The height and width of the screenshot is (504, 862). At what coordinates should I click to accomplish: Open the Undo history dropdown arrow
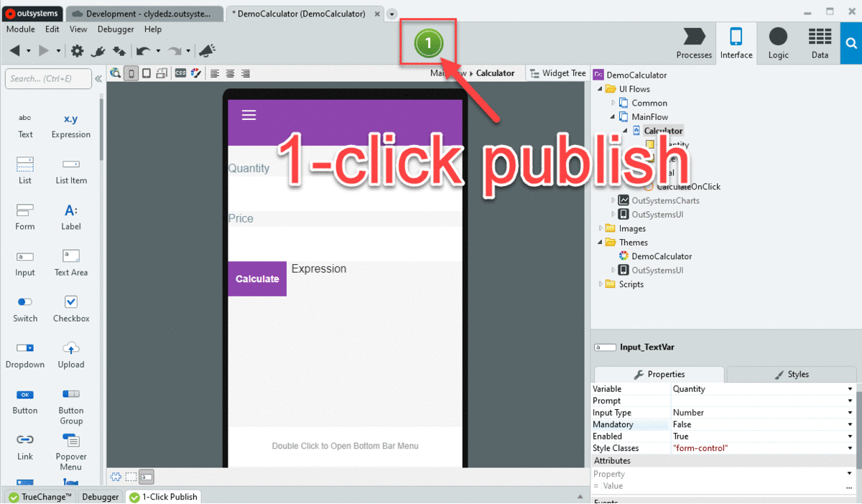point(158,51)
